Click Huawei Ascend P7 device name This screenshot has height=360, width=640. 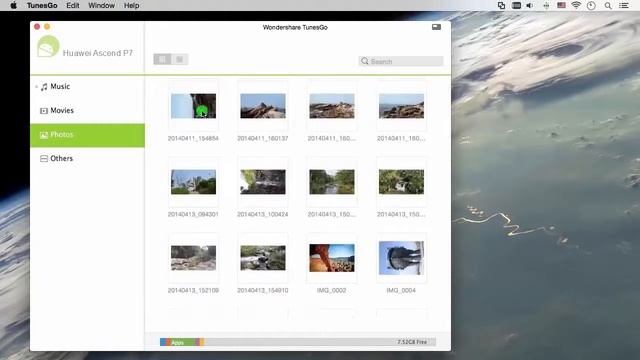coord(98,53)
